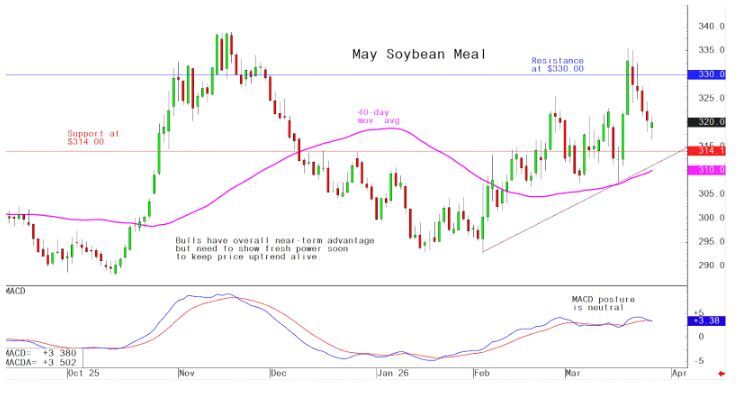Select the MACD panel heading label
The image size is (754, 411).
point(15,290)
